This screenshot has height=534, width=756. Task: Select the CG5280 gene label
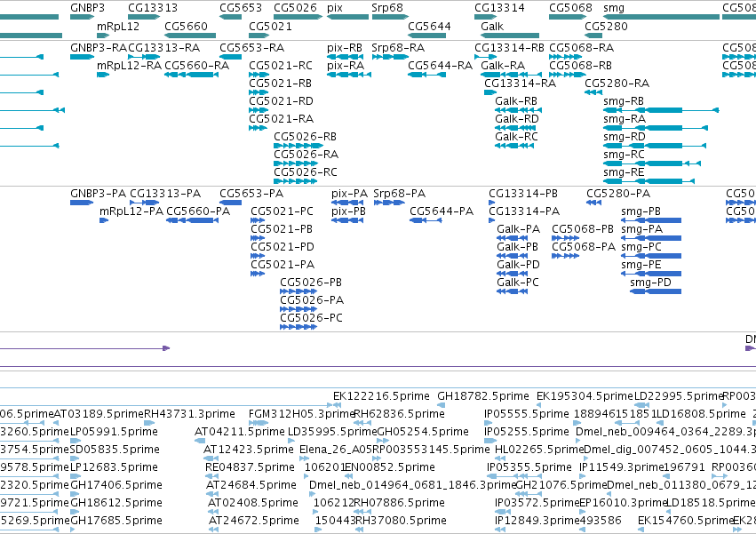606,26
